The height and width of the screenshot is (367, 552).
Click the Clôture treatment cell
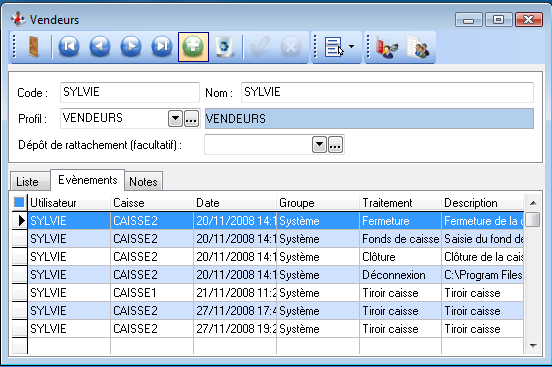pos(401,257)
